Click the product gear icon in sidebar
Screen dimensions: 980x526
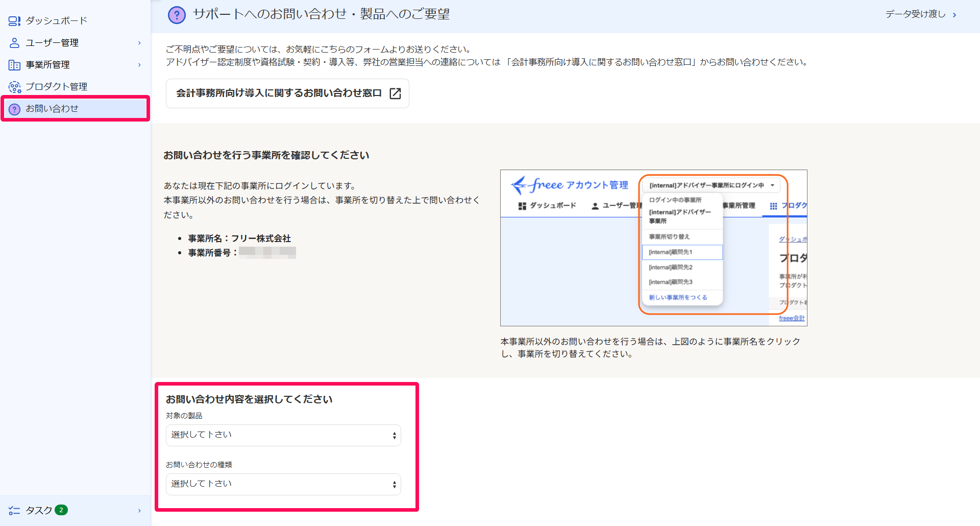14,87
